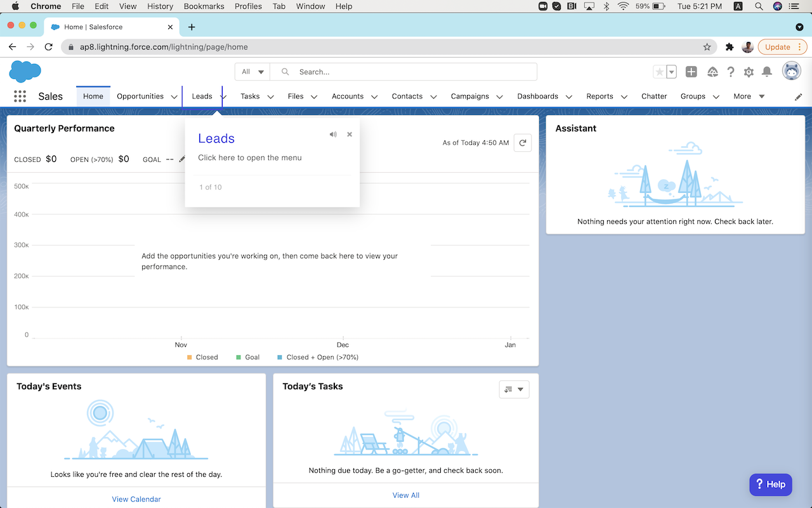Open the Accounts tab
Viewport: 812px width, 508px height.
point(348,97)
